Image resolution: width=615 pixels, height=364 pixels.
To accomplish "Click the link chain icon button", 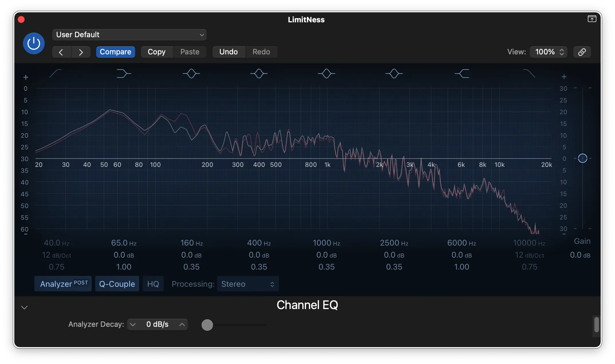I will (x=582, y=52).
